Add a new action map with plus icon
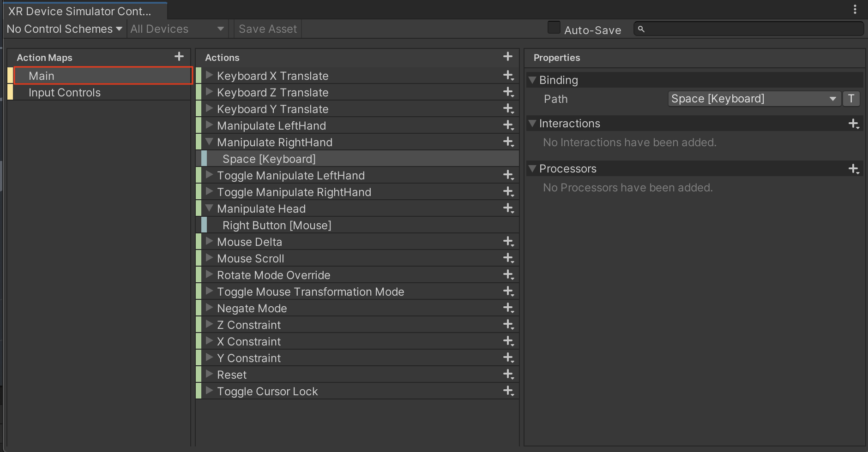This screenshot has height=452, width=868. click(179, 57)
